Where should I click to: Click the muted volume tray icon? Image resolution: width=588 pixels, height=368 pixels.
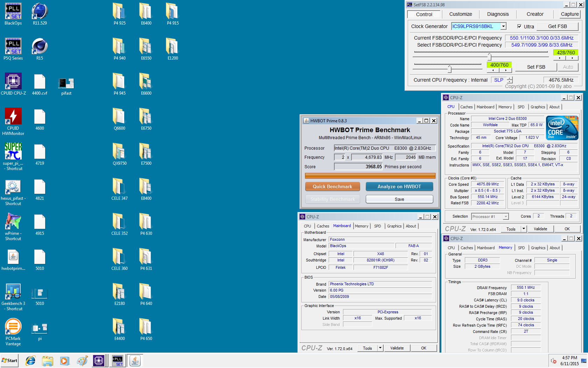tap(554, 361)
